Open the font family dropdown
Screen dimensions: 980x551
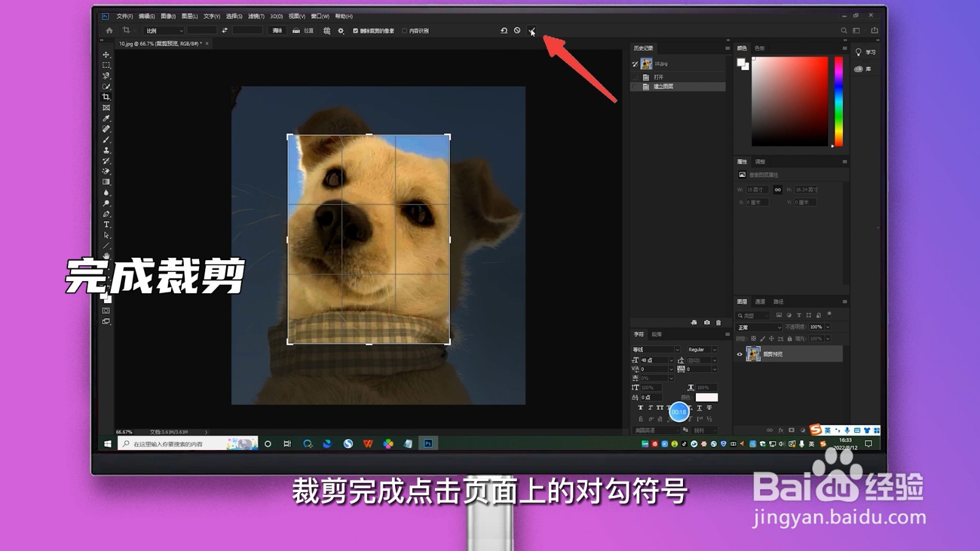click(x=656, y=350)
